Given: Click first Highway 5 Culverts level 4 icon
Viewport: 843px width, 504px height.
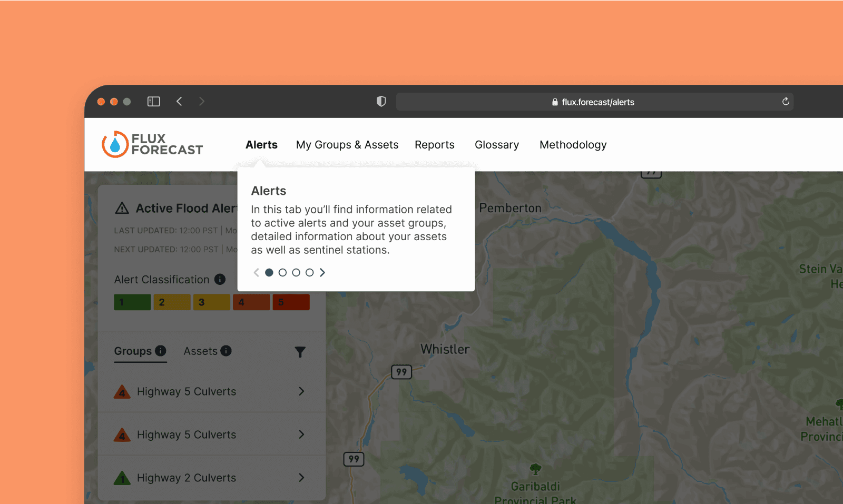Looking at the screenshot, I should click(x=122, y=392).
